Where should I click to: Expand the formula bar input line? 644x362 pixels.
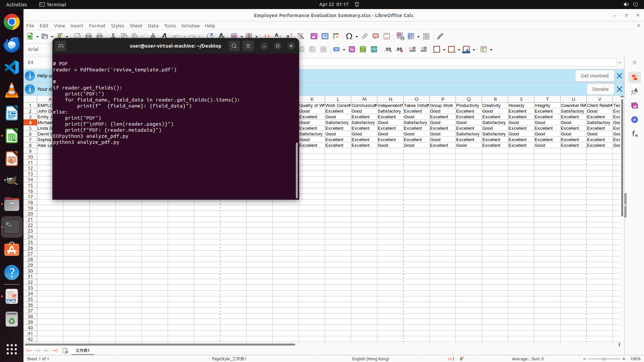(x=620, y=62)
